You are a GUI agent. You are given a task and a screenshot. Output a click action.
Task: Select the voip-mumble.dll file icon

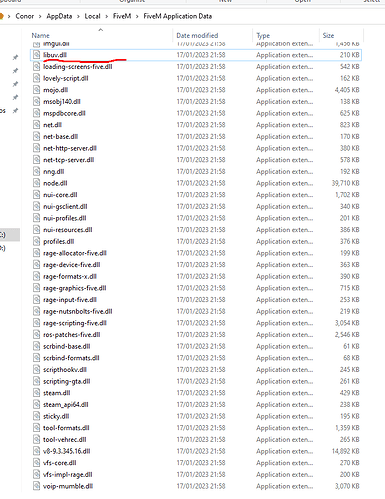[37, 486]
